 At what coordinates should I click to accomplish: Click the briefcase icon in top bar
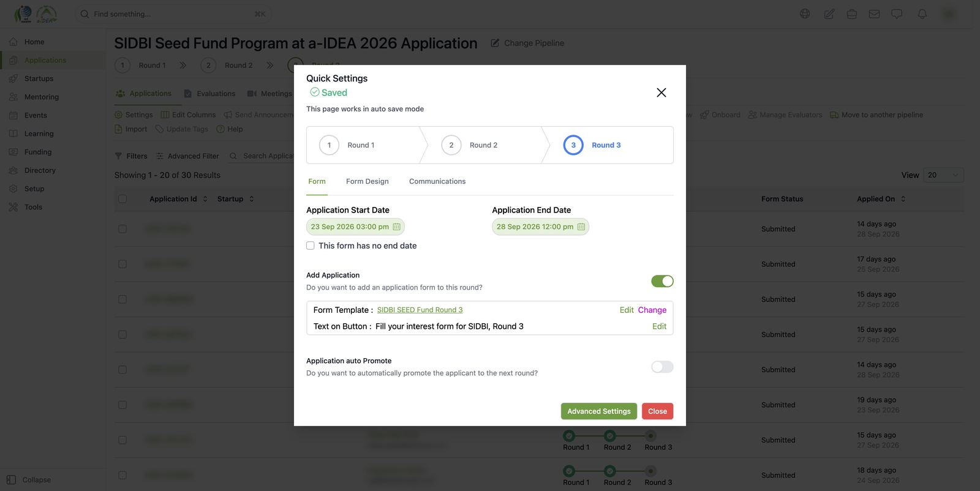tap(851, 13)
